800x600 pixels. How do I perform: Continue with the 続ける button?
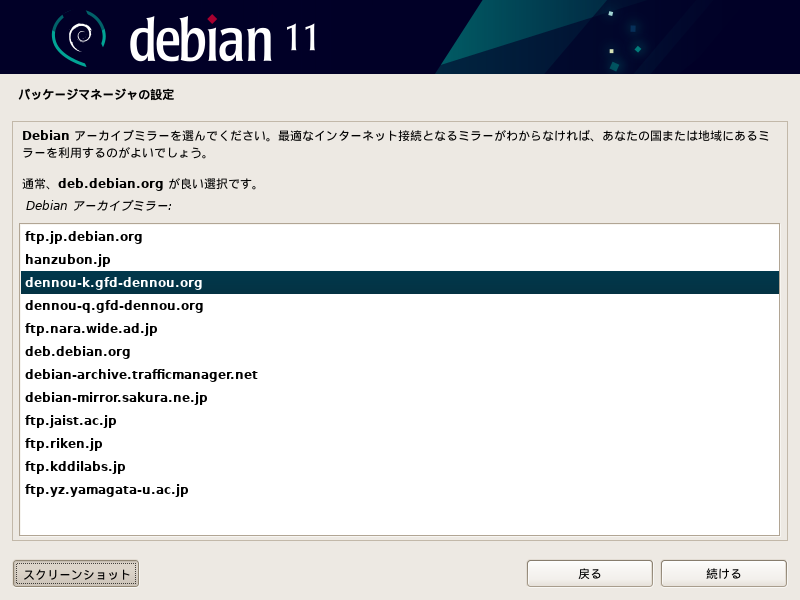point(723,574)
